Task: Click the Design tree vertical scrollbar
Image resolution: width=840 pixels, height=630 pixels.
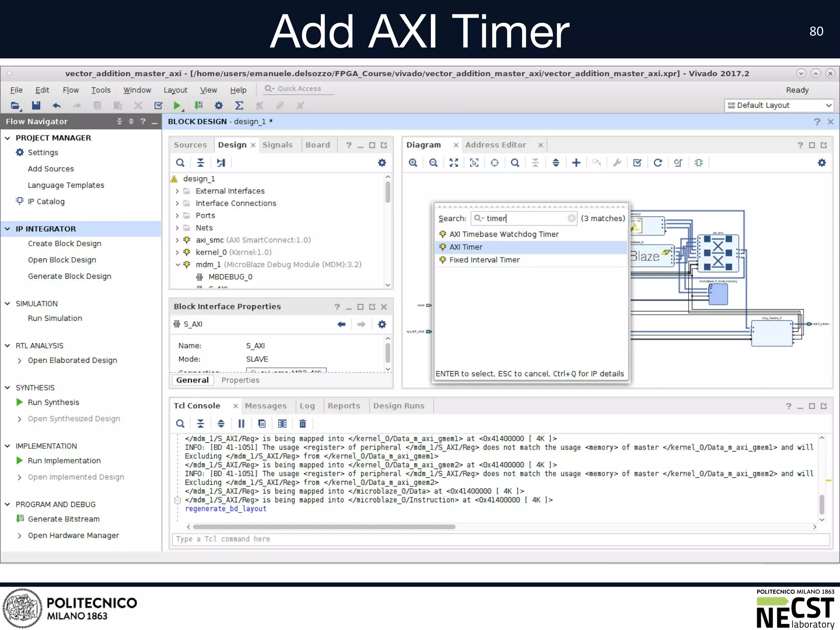Action: click(x=388, y=192)
